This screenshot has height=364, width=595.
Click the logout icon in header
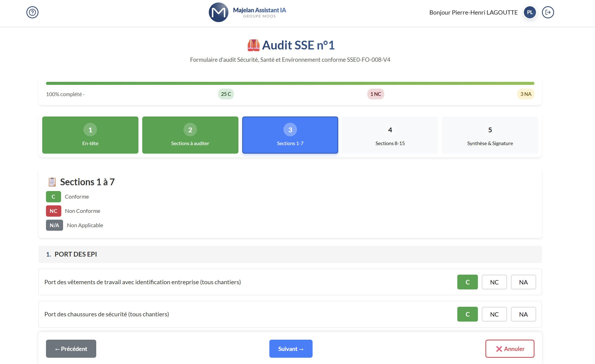point(548,12)
